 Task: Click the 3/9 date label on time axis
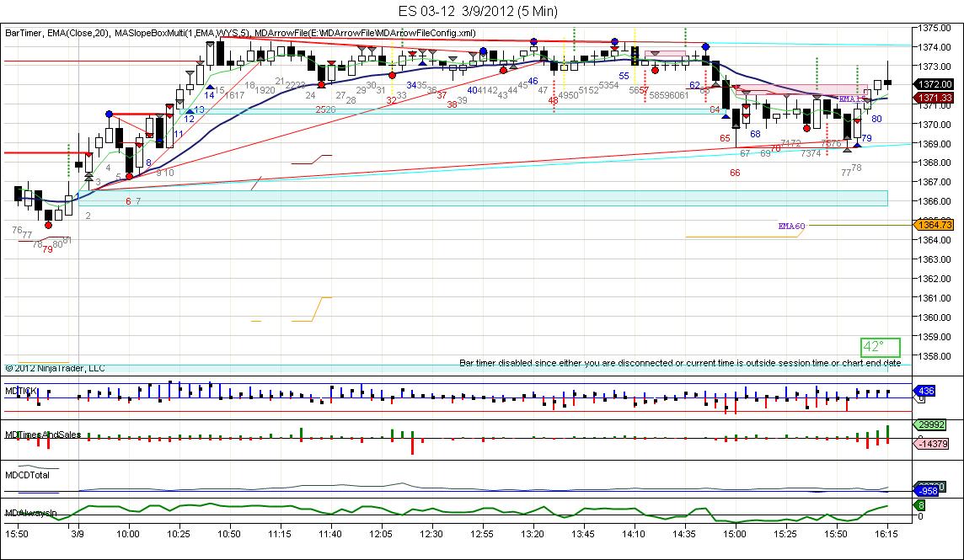tap(78, 534)
